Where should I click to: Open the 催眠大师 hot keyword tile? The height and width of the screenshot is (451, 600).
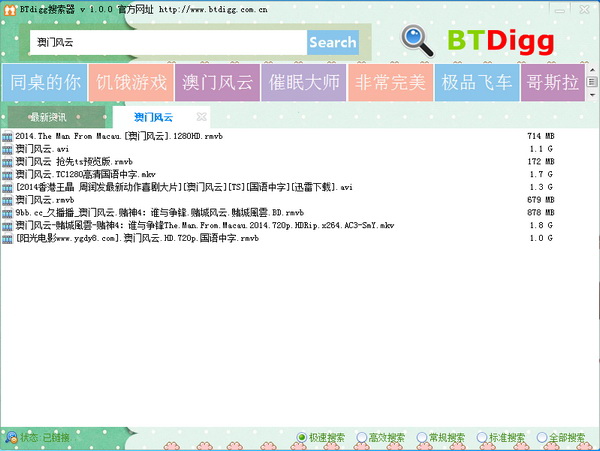click(304, 82)
